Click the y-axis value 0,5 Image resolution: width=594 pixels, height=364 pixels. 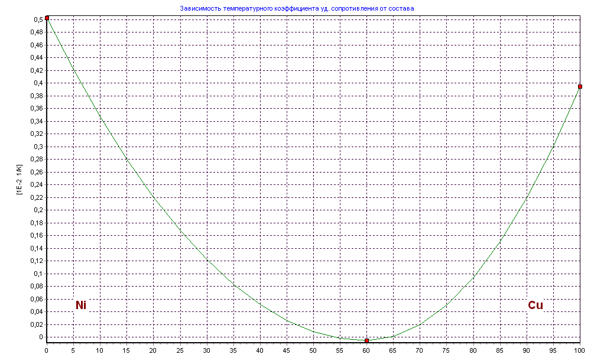38,19
